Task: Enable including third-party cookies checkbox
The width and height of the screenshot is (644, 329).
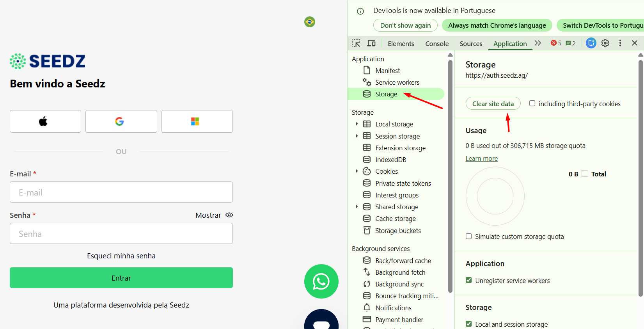Action: (532, 103)
